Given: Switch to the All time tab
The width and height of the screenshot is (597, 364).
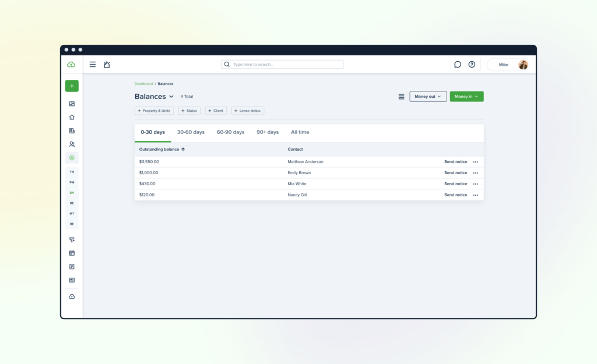Looking at the screenshot, I should [300, 132].
